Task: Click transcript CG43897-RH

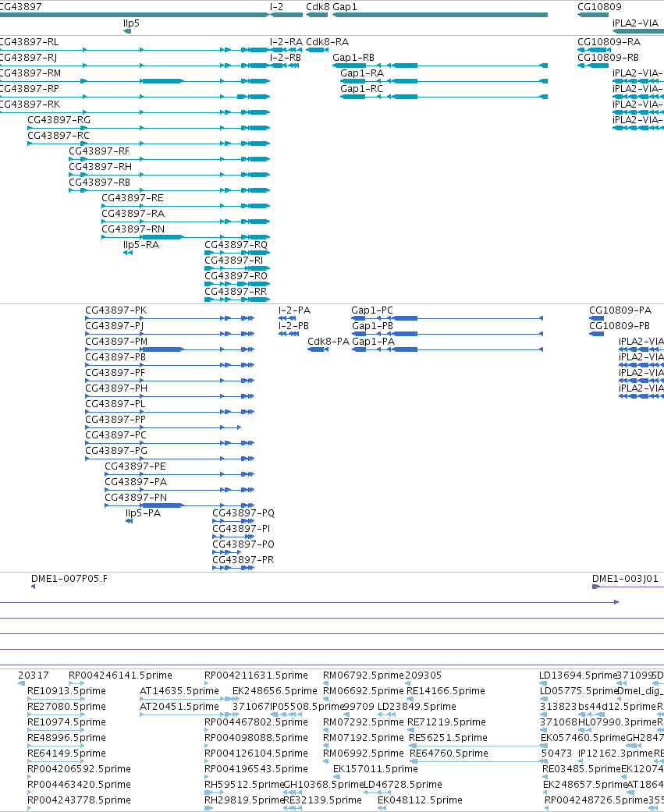Action: 169,175
